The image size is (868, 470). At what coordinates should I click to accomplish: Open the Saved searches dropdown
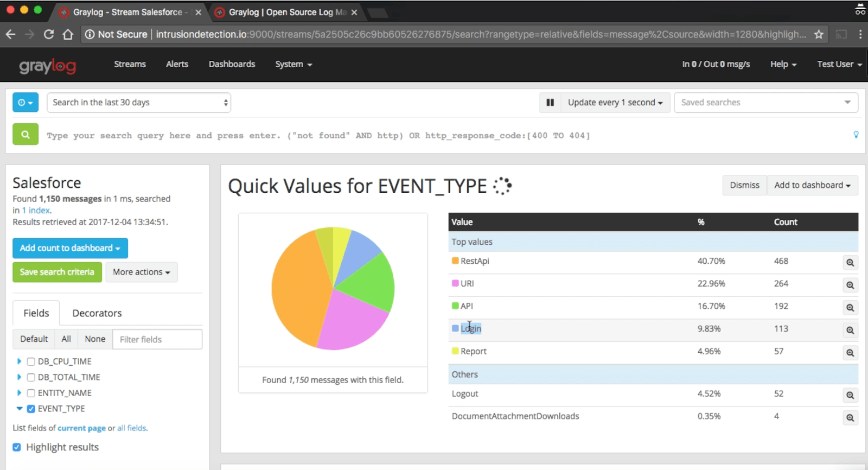click(x=766, y=103)
